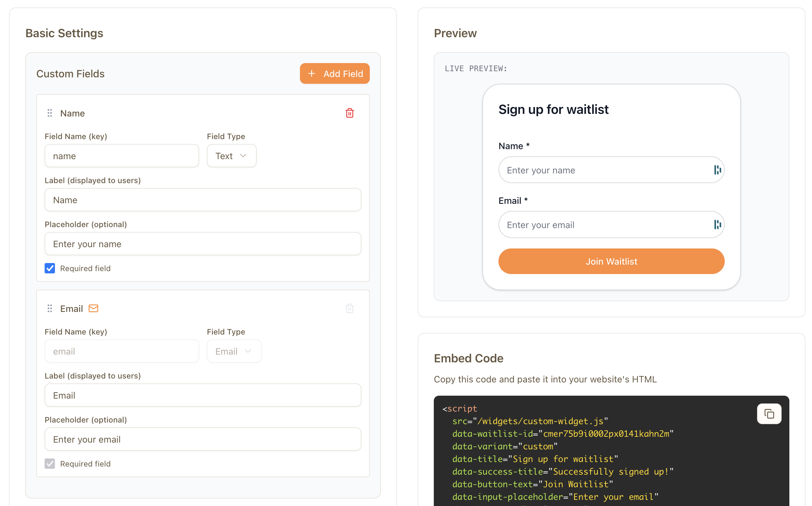Click the Email label input

(x=203, y=395)
